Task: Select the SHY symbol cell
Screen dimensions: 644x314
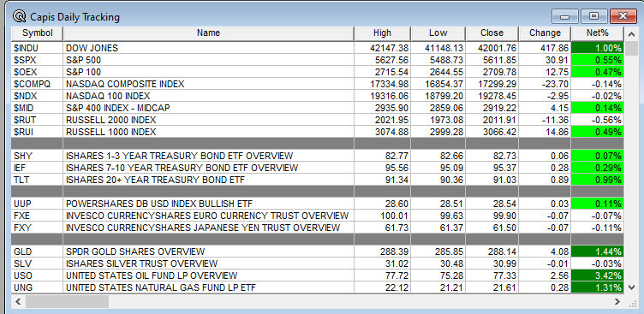Action: pyautogui.click(x=37, y=156)
